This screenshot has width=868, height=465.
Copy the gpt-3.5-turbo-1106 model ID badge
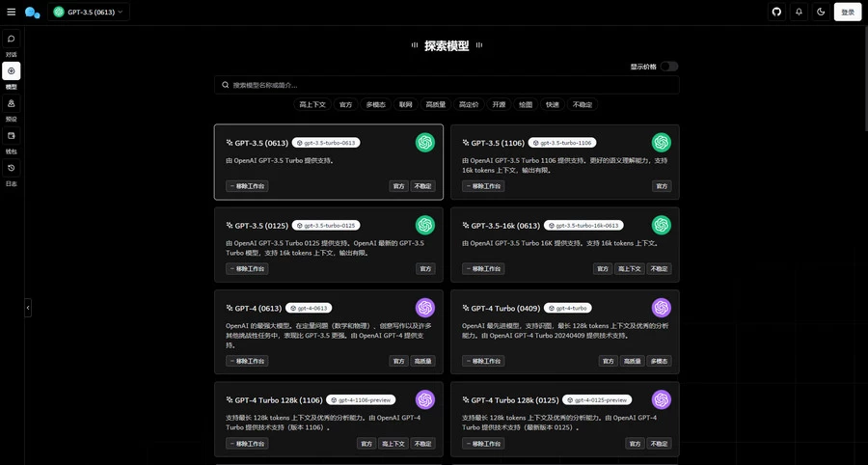[x=562, y=143]
